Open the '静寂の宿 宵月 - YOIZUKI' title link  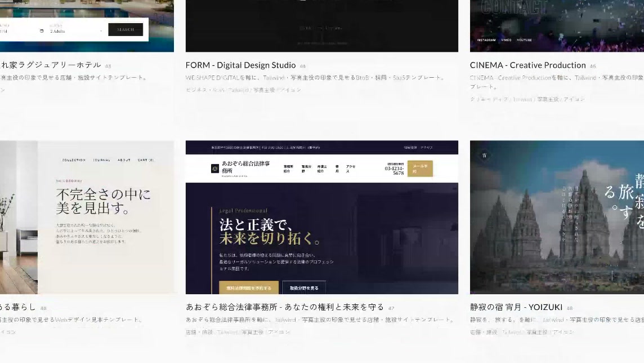tap(516, 307)
